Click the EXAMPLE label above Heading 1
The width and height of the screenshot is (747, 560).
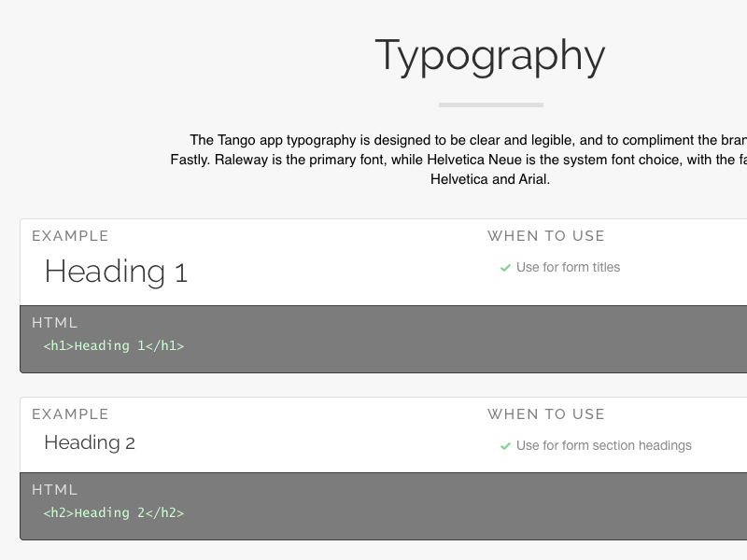pyautogui.click(x=70, y=236)
